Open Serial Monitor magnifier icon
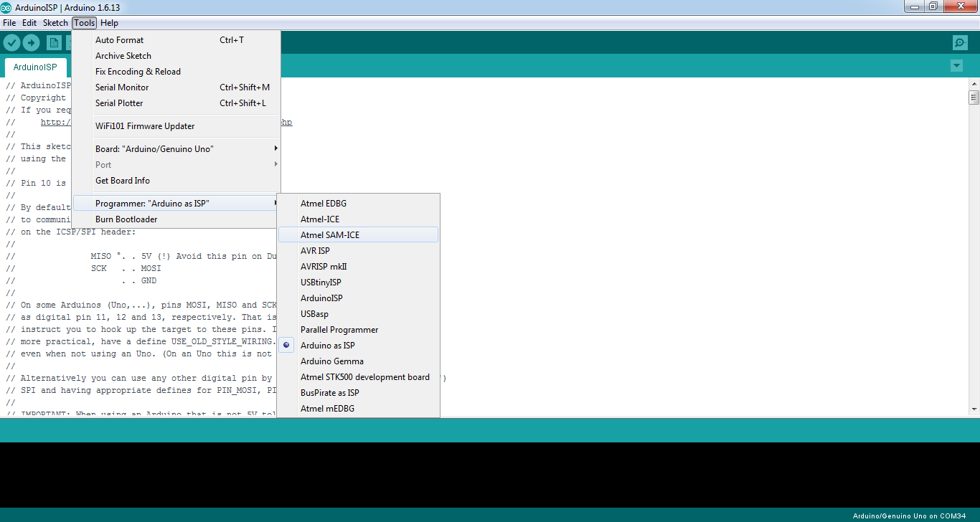 click(960, 42)
